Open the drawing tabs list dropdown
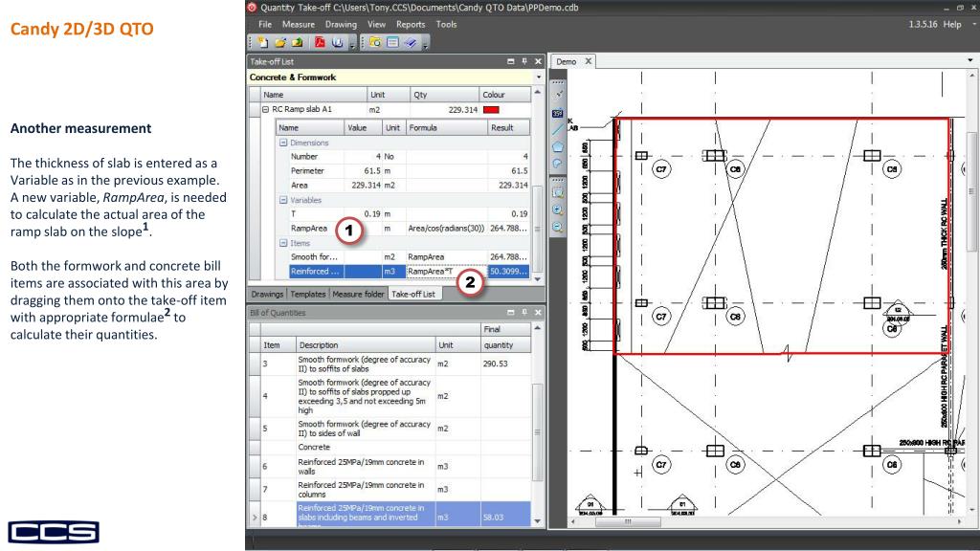980x551 pixels. 970,60
